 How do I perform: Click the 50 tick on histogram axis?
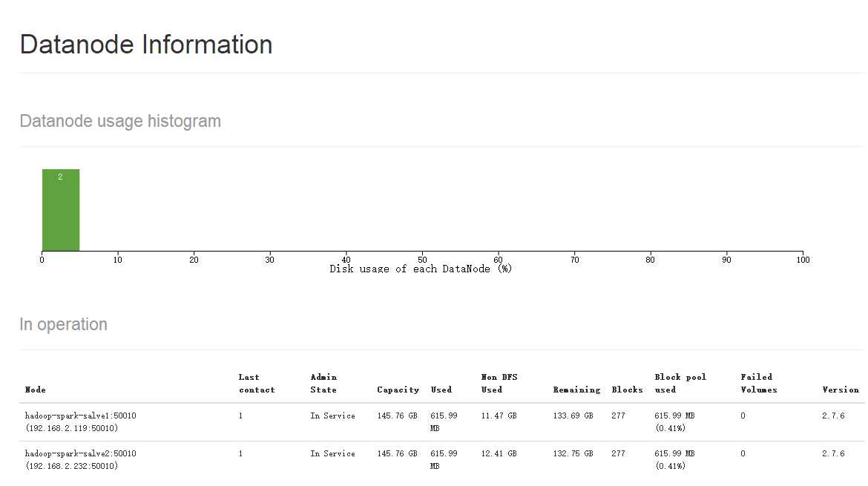422,260
